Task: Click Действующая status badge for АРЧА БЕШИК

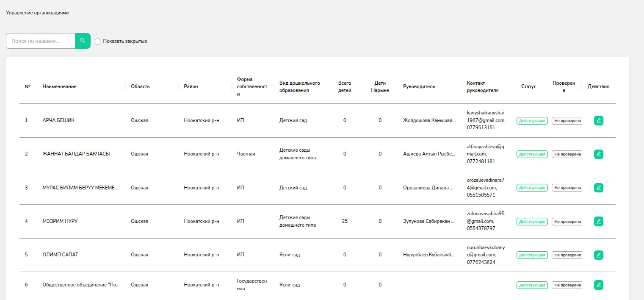Action: point(532,121)
